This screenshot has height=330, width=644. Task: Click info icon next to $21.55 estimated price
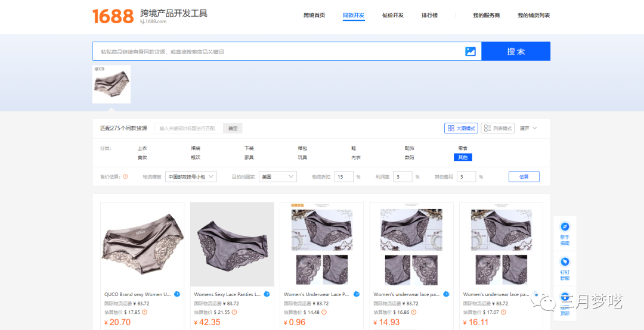click(234, 312)
